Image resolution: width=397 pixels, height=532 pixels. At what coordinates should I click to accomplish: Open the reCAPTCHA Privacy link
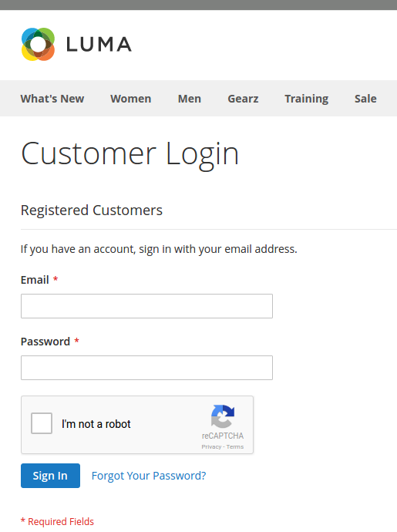[x=211, y=447]
